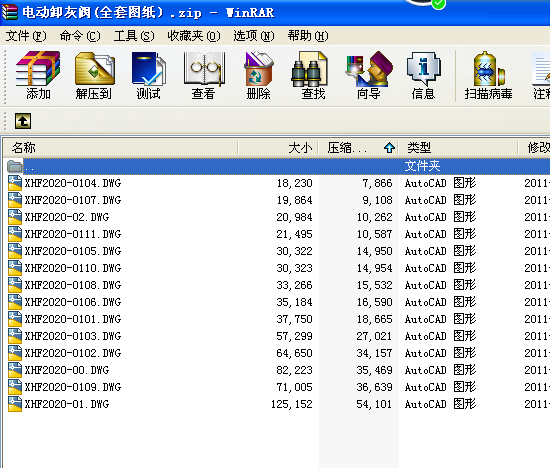The height and width of the screenshot is (468, 550).
Task: Select file XHF2020-0105.DWG
Action: 73,251
